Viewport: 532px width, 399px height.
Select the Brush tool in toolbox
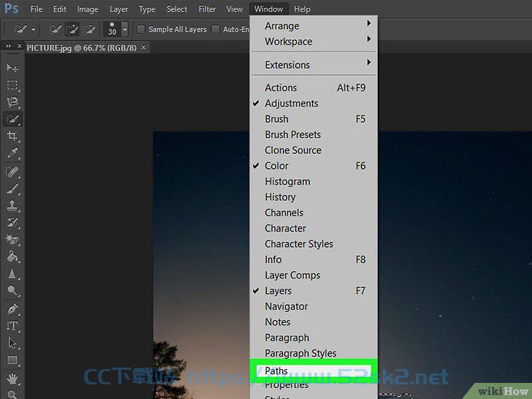[12, 189]
